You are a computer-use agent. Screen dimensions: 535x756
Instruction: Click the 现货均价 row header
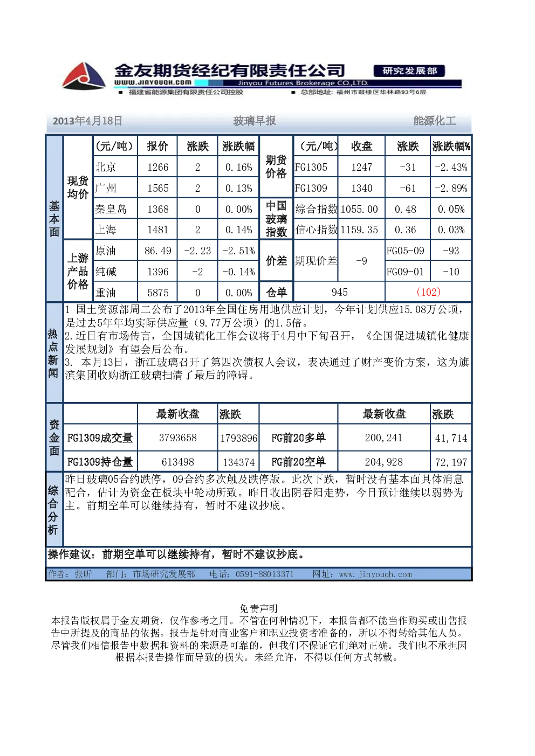78,188
